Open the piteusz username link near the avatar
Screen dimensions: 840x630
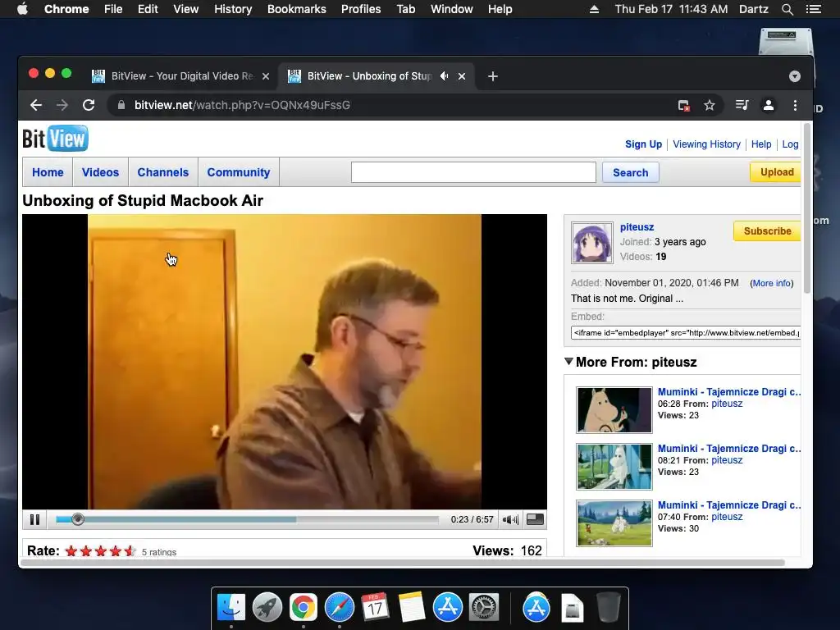pos(637,227)
